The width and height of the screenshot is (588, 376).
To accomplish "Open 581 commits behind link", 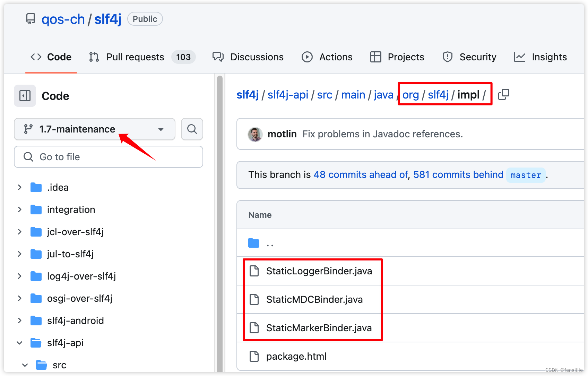I will point(458,174).
